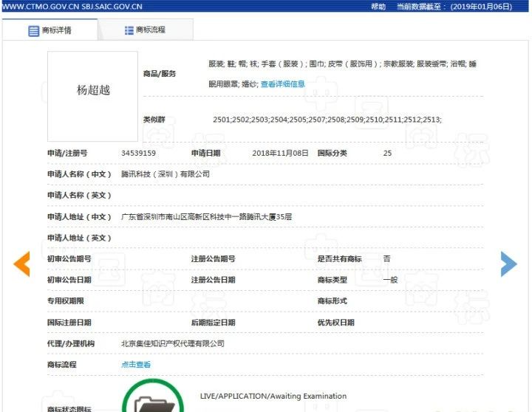The height and width of the screenshot is (412, 532).
Task: Click the 注册公告日期 label
Action: coord(213,280)
